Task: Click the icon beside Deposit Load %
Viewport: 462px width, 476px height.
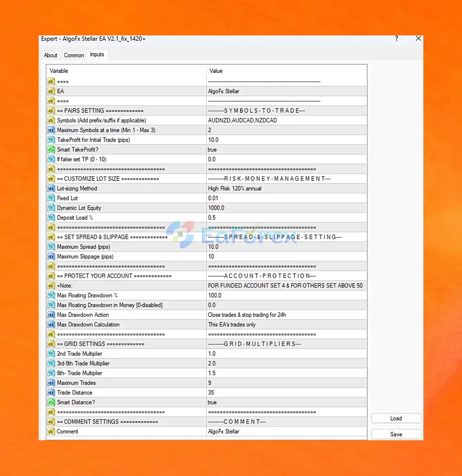Action: click(51, 218)
